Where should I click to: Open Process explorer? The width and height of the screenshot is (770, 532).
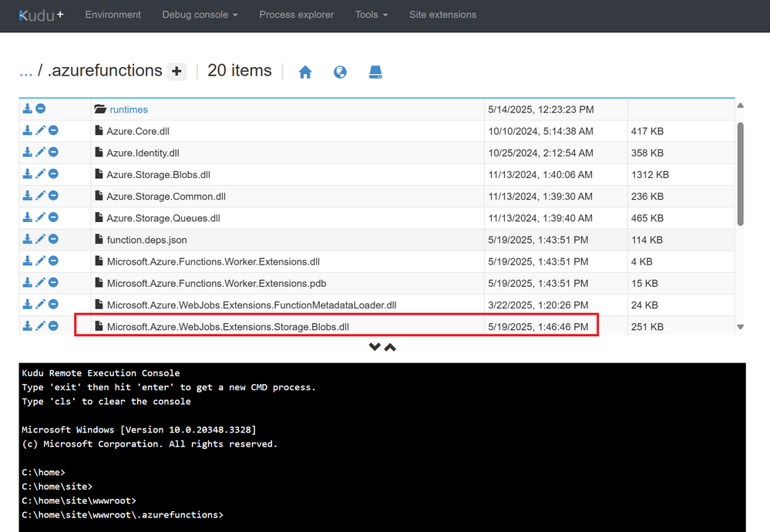click(x=297, y=15)
